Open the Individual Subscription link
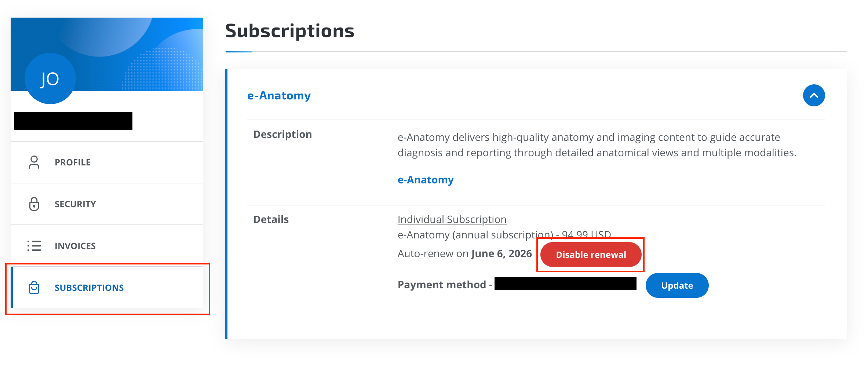The image size is (868, 369). [452, 219]
